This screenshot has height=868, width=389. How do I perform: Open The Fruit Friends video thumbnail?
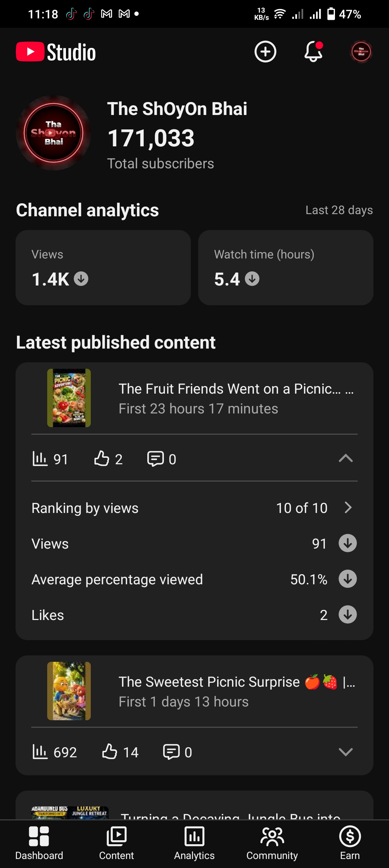tap(69, 398)
